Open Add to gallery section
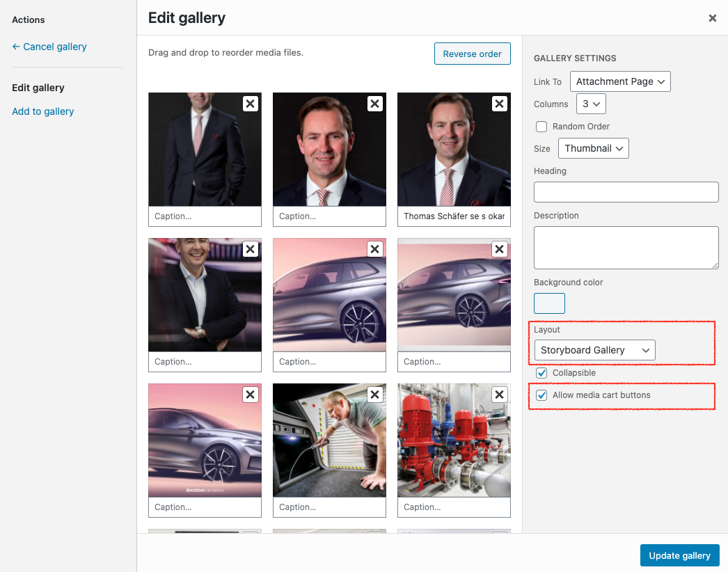This screenshot has height=572, width=728. 42,111
